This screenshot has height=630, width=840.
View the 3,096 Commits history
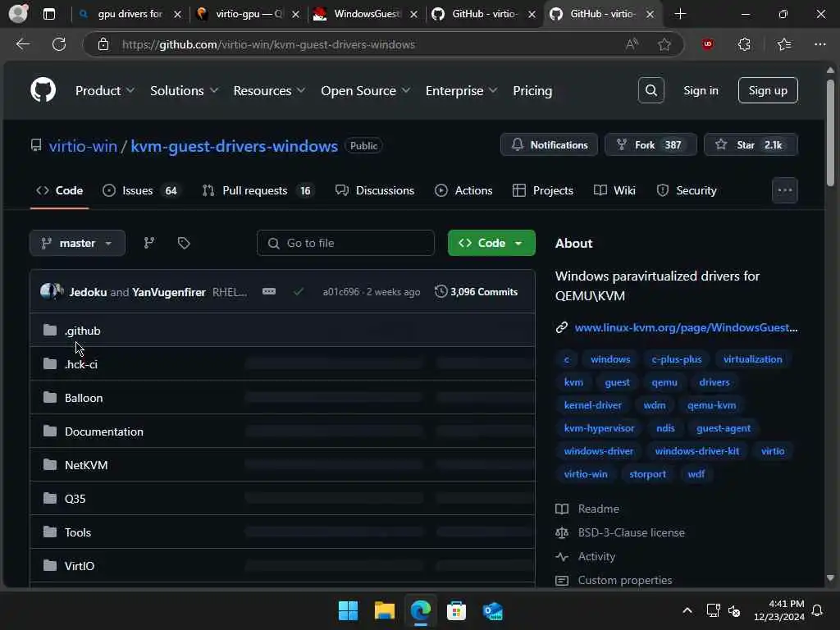click(x=477, y=291)
